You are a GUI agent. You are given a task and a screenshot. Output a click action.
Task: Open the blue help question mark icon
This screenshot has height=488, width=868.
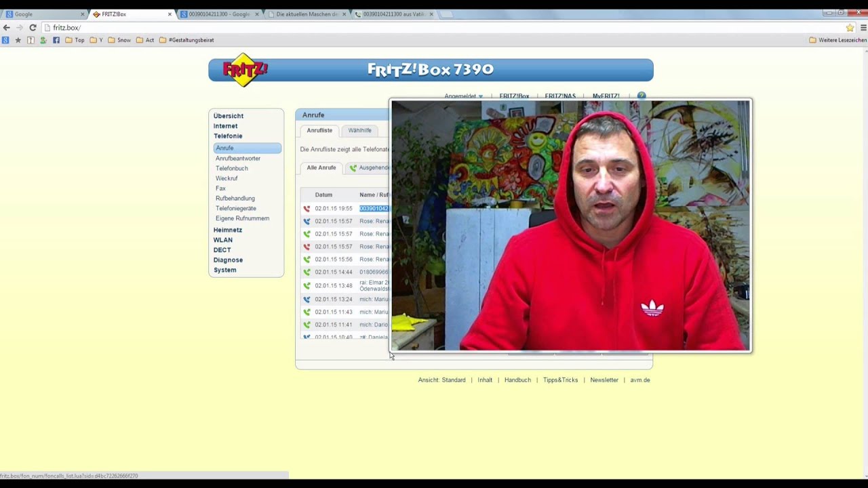click(x=642, y=96)
